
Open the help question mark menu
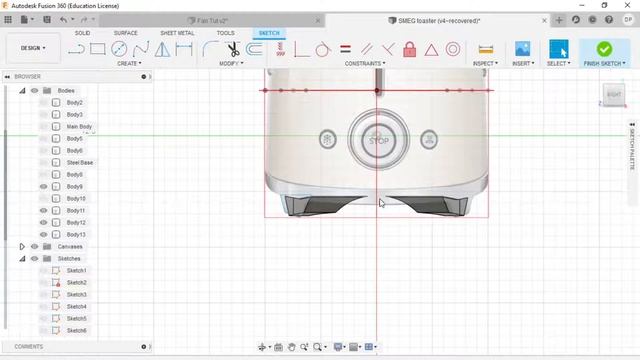tap(609, 20)
